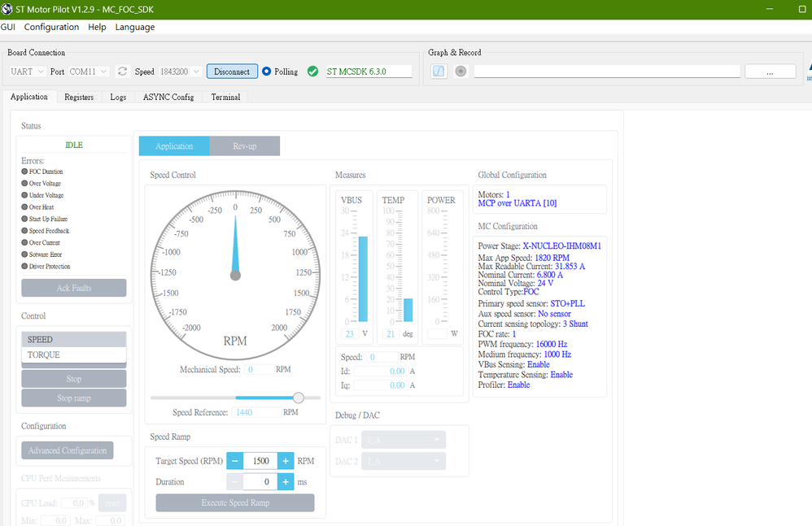Click the Speed Reference slider handle

click(299, 398)
